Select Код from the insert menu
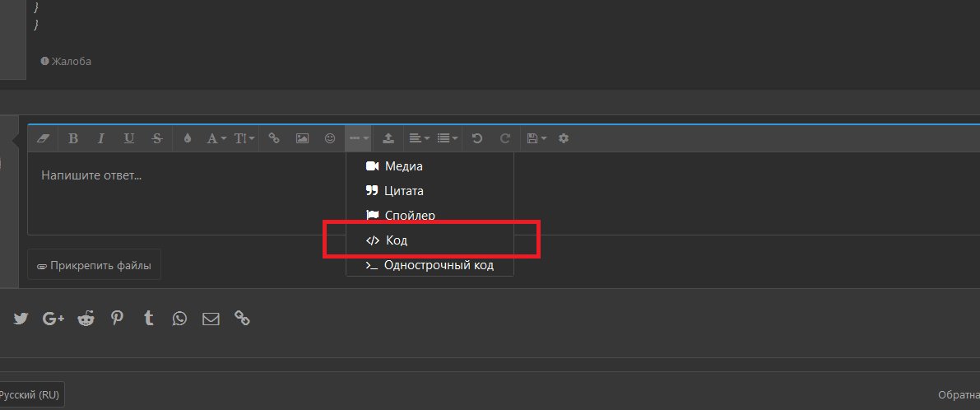 coord(397,240)
